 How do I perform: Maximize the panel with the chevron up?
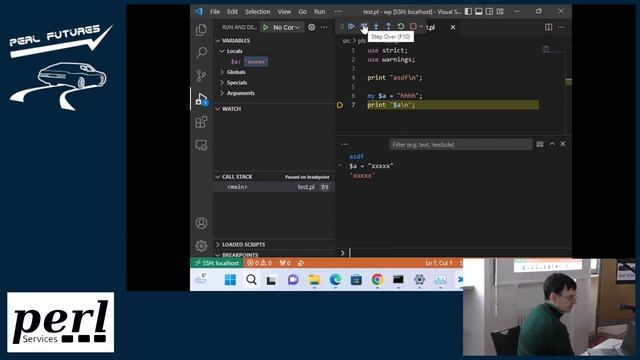[x=552, y=144]
